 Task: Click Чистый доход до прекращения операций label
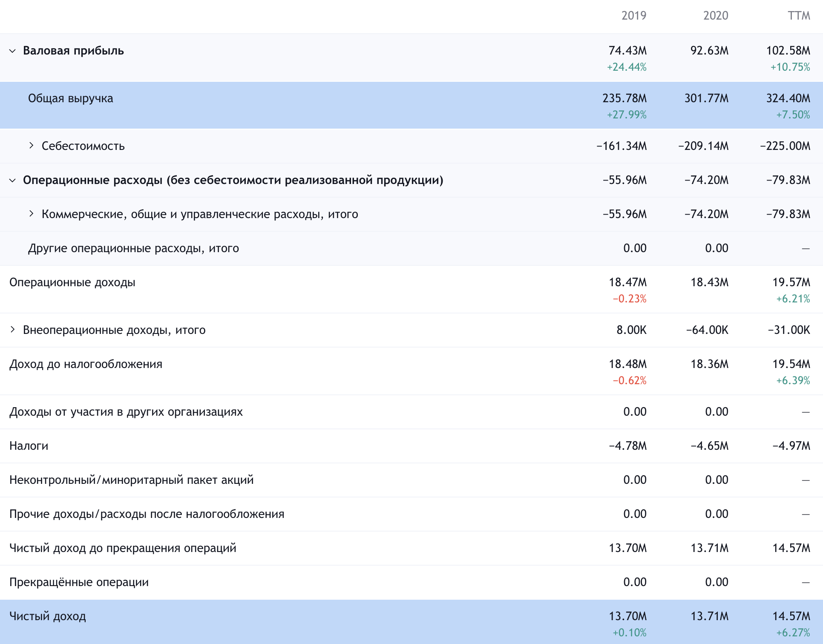pos(123,548)
